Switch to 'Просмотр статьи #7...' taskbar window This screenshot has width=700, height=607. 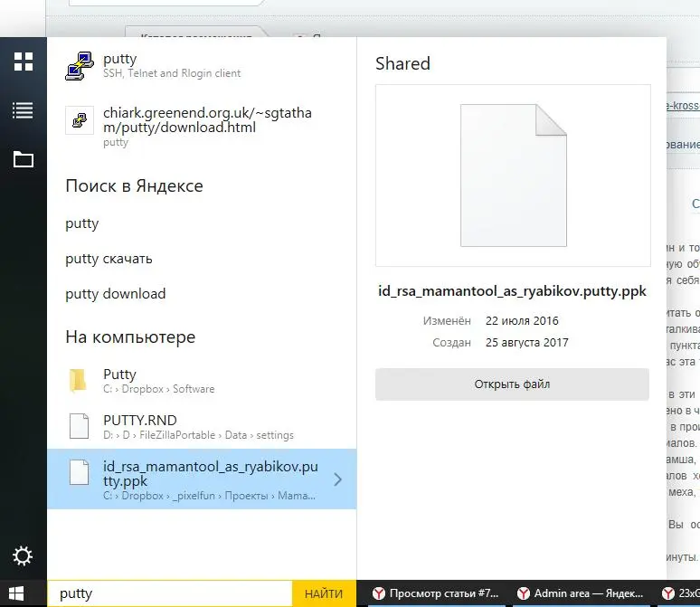pos(435,593)
